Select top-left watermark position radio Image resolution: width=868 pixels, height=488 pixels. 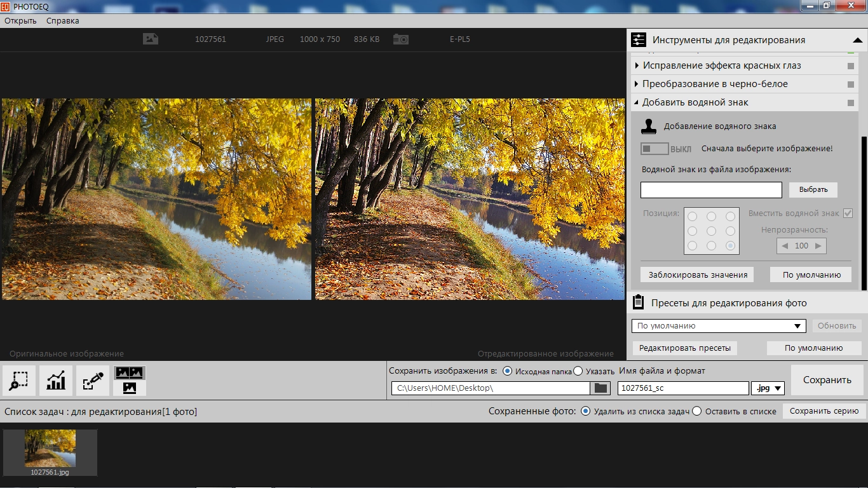click(x=693, y=217)
